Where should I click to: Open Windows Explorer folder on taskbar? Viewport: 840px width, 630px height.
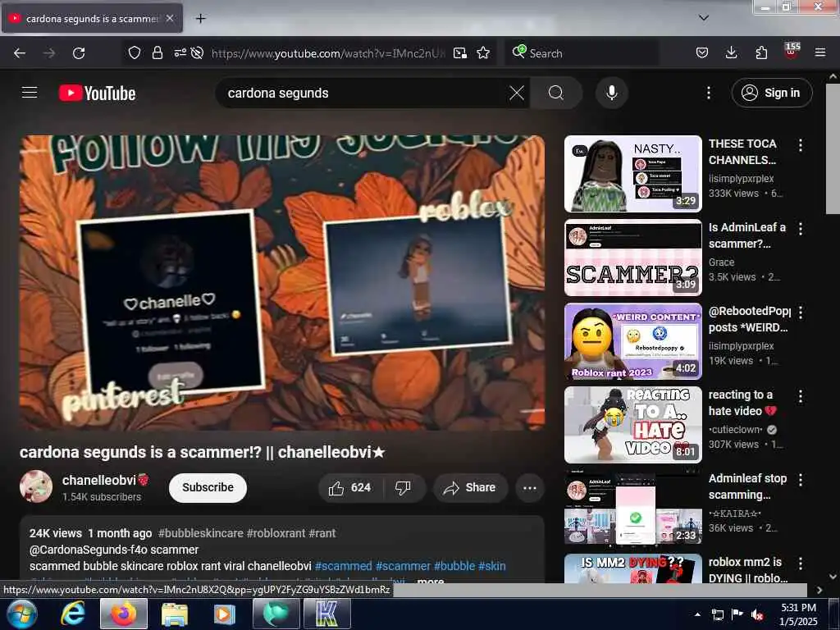[175, 614]
